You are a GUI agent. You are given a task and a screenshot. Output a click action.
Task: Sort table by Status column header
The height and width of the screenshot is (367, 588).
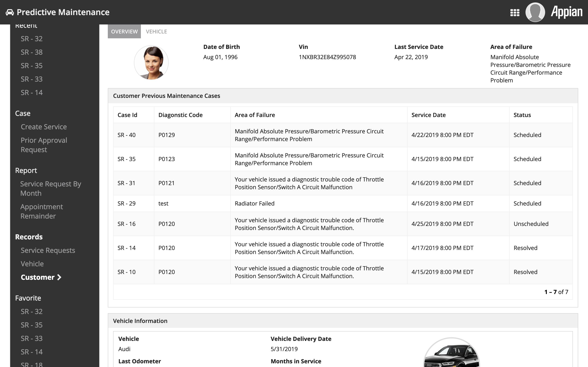tap(522, 115)
